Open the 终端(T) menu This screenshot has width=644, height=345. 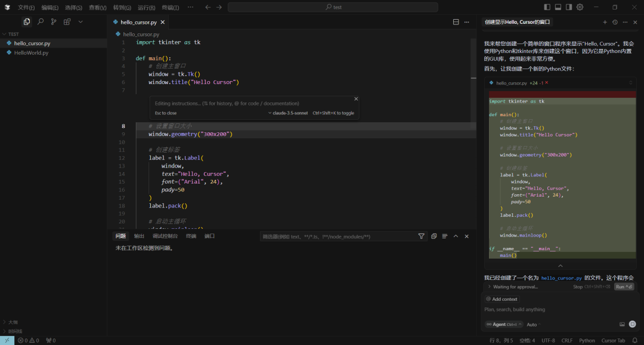click(170, 7)
